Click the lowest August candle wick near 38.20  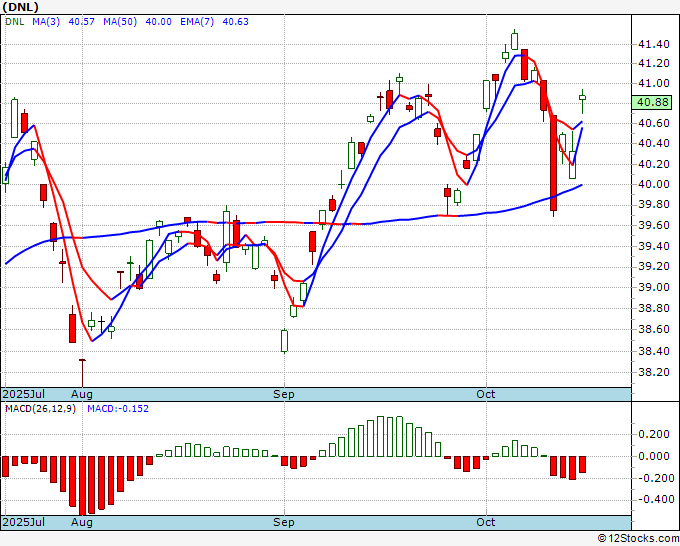pos(82,373)
